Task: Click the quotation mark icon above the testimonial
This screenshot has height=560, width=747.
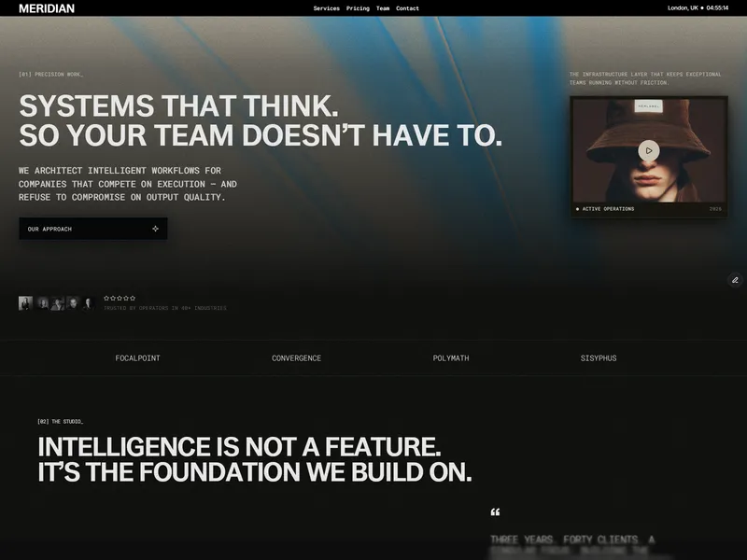Action: [x=496, y=511]
